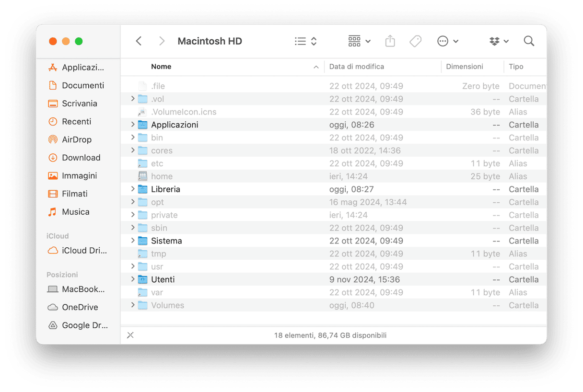Select the home alias
583x392 pixels.
click(x=162, y=176)
